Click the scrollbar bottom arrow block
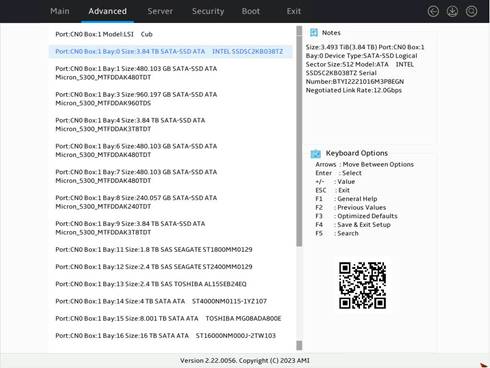 coord(299,345)
